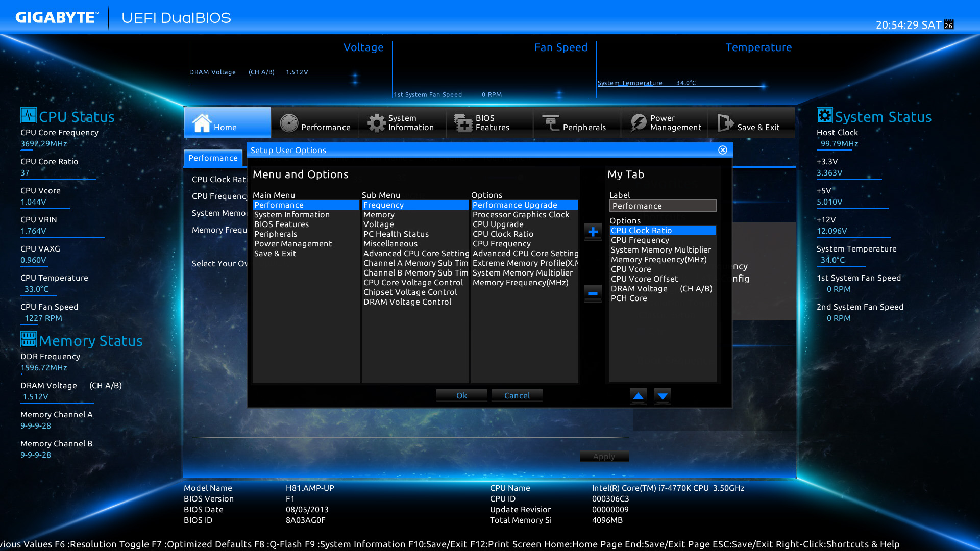Viewport: 980px width, 551px height.
Task: Edit the My Tab Label field
Action: (663, 206)
